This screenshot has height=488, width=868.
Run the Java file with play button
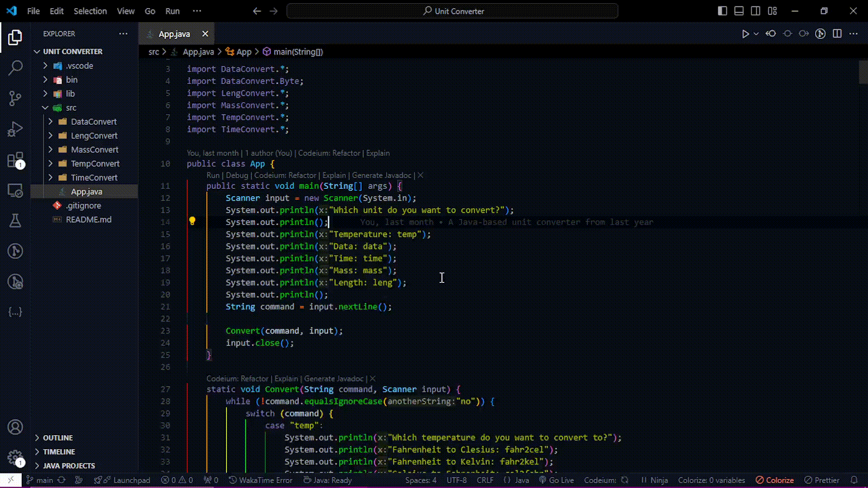point(745,34)
